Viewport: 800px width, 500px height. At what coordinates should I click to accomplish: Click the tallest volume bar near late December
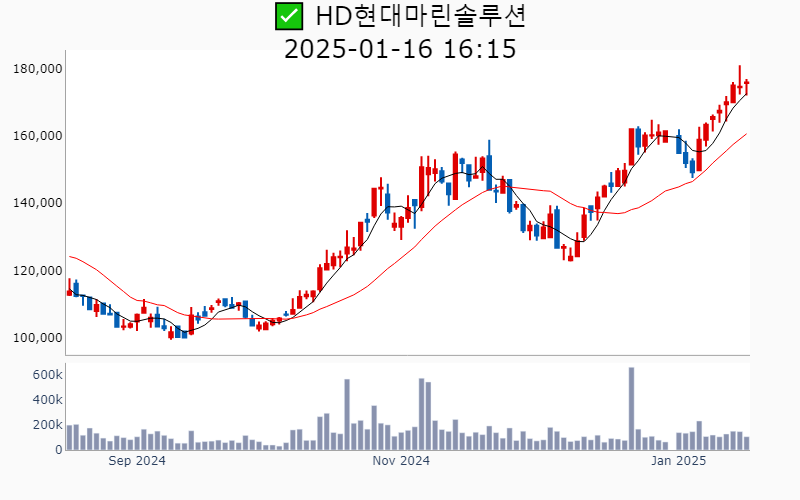click(631, 409)
